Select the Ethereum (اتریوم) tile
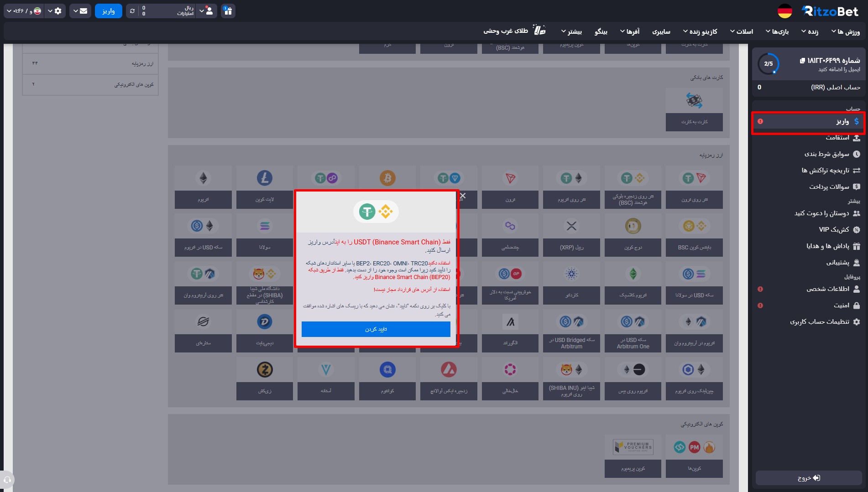The width and height of the screenshot is (868, 492). click(203, 187)
